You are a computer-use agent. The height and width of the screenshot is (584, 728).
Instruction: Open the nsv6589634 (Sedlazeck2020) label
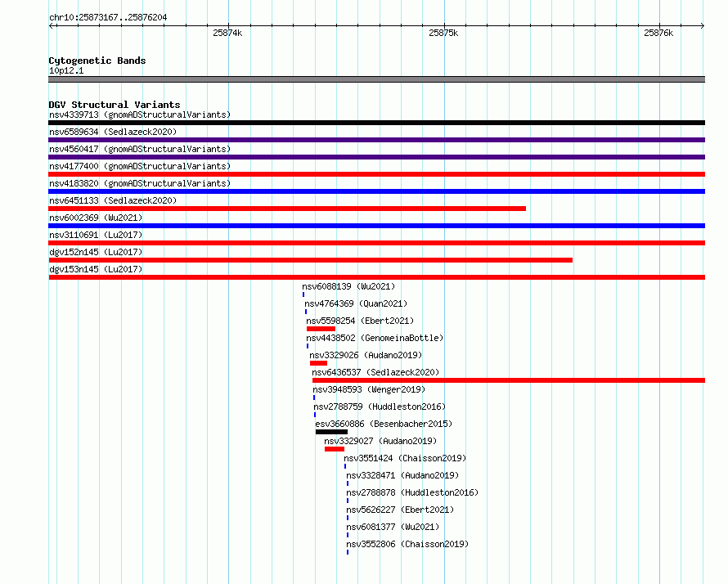tap(113, 132)
